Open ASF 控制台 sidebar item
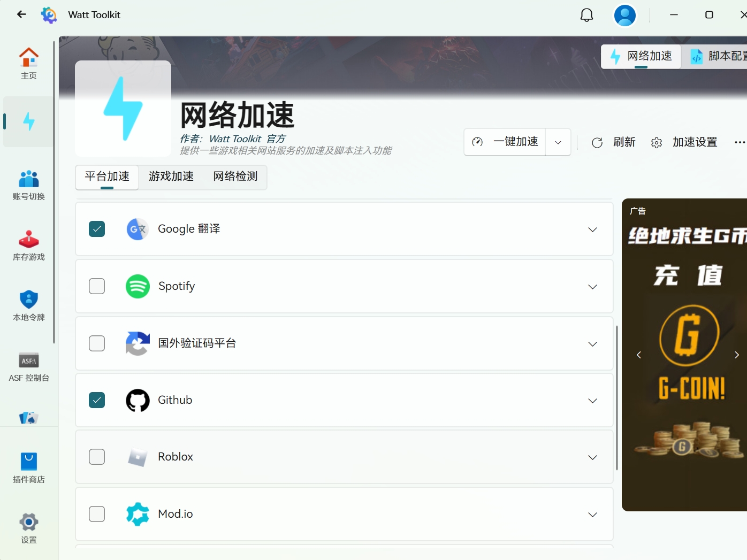This screenshot has width=747, height=560. tap(29, 366)
